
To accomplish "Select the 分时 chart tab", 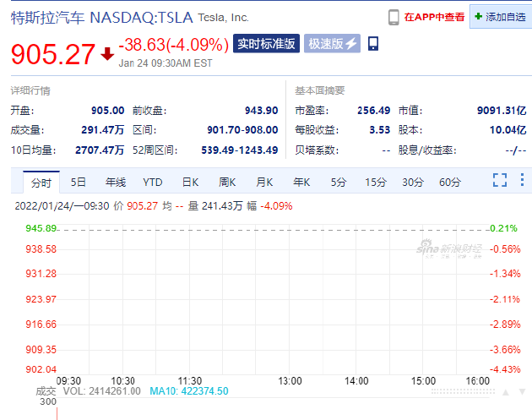I will tap(41, 183).
